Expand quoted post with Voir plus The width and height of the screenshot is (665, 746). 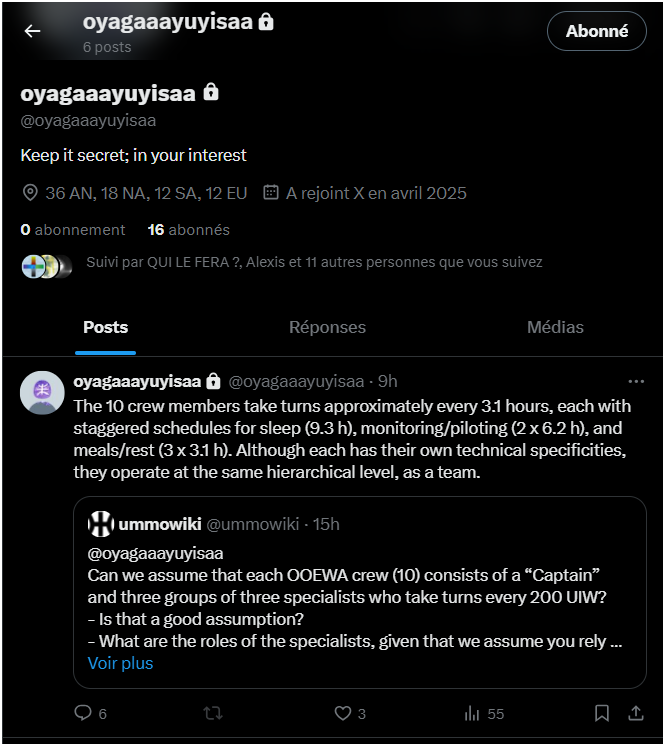click(x=120, y=663)
